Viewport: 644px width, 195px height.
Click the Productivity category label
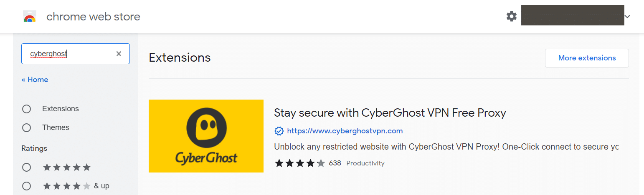point(365,163)
